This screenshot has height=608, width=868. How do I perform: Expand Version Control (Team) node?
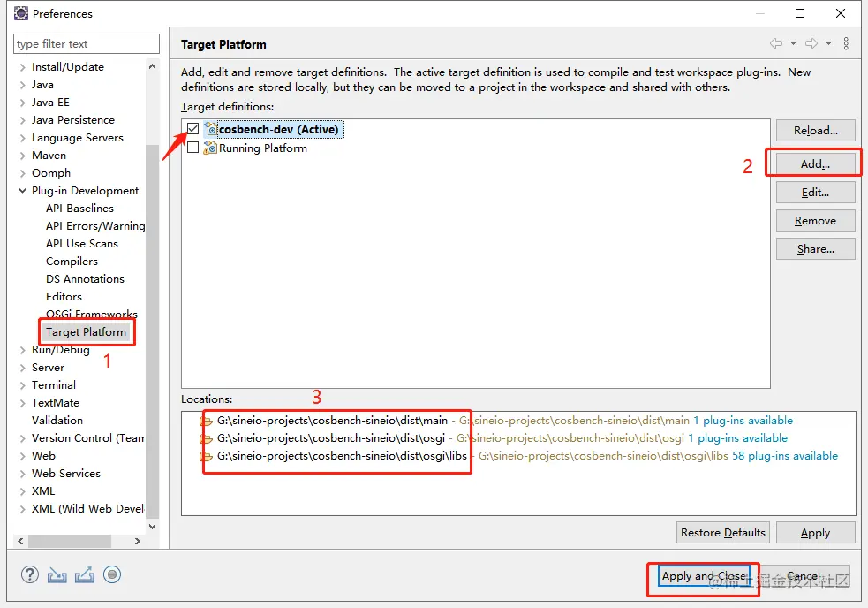pyautogui.click(x=23, y=438)
